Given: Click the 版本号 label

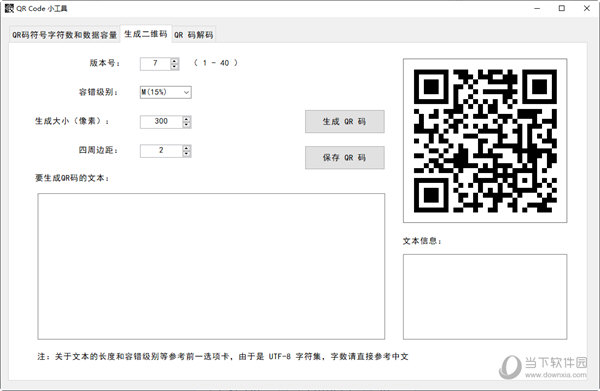Looking at the screenshot, I should (x=104, y=63).
